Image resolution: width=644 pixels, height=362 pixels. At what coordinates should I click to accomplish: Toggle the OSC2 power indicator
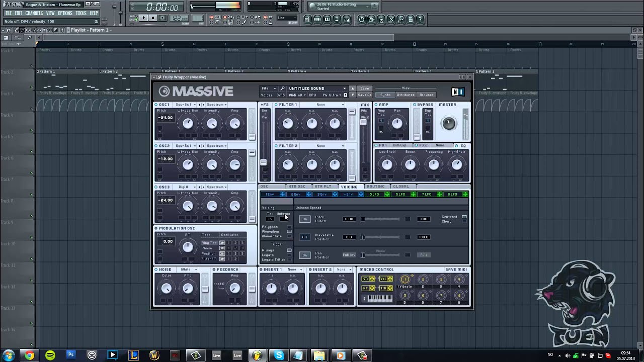point(156,146)
